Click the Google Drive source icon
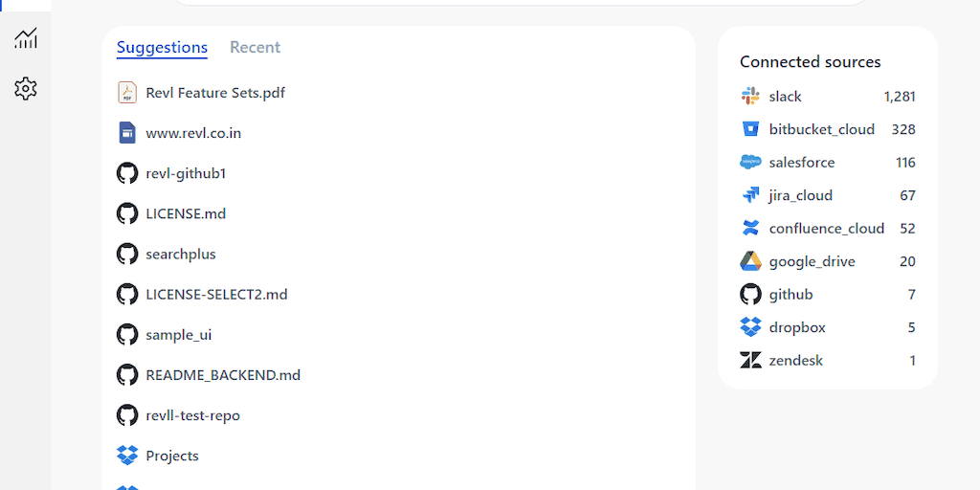 (750, 261)
